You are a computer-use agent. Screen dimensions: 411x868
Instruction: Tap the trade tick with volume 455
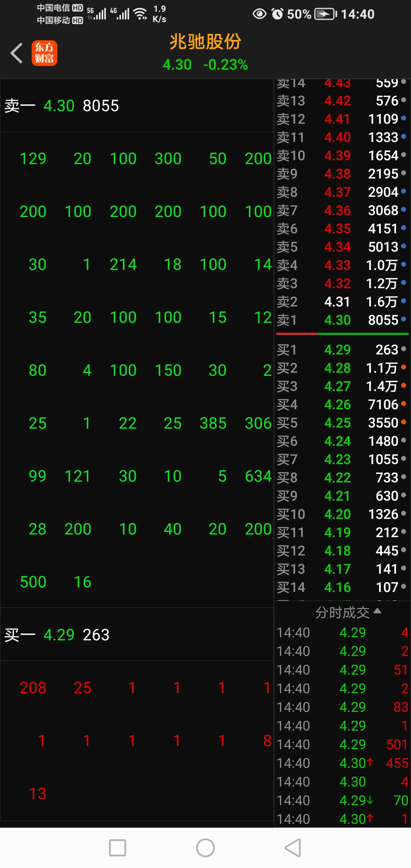(342, 763)
